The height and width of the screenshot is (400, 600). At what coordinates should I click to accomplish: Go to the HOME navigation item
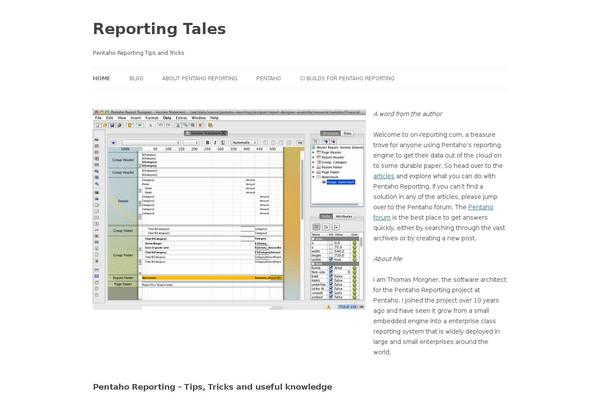click(x=101, y=78)
